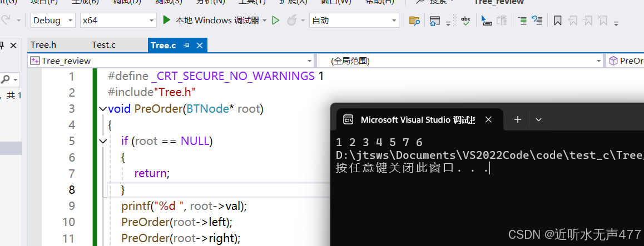Open console tab list dropdown chevron
644x246 pixels.
coord(539,120)
